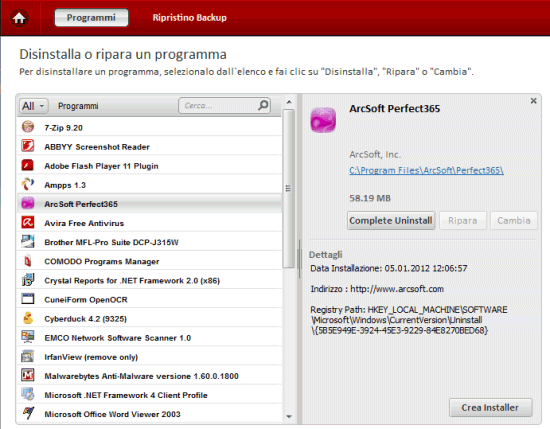The height and width of the screenshot is (429, 550).
Task: Click the Avira Free Antivirus icon
Action: point(28,222)
